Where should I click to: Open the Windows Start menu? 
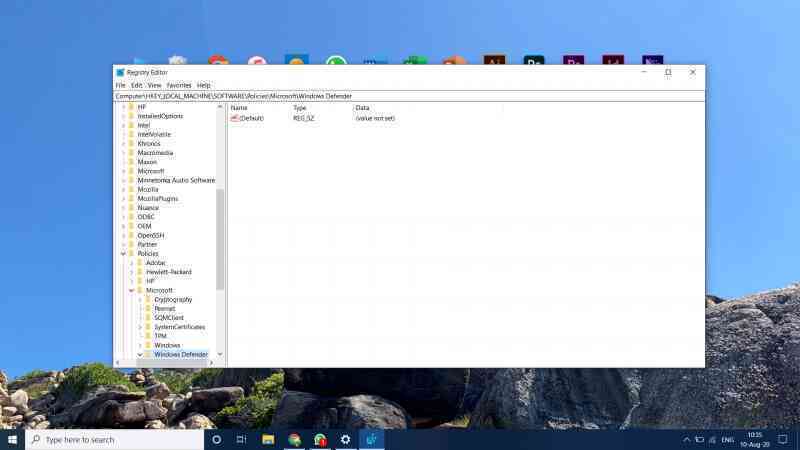click(x=12, y=439)
